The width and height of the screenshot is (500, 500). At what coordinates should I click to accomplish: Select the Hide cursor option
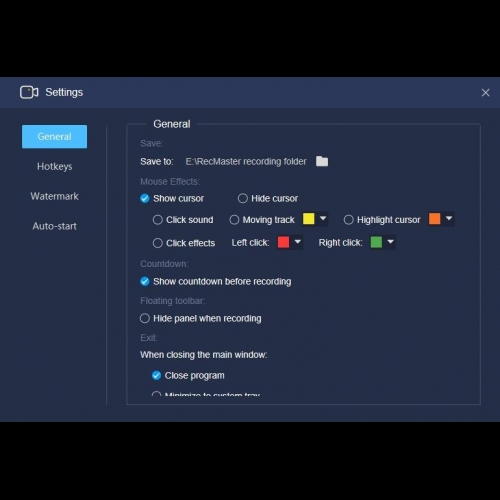pyautogui.click(x=243, y=199)
